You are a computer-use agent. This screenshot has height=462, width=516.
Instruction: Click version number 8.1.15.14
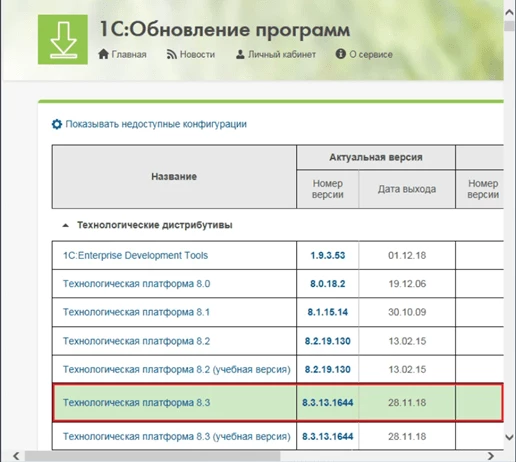click(328, 312)
